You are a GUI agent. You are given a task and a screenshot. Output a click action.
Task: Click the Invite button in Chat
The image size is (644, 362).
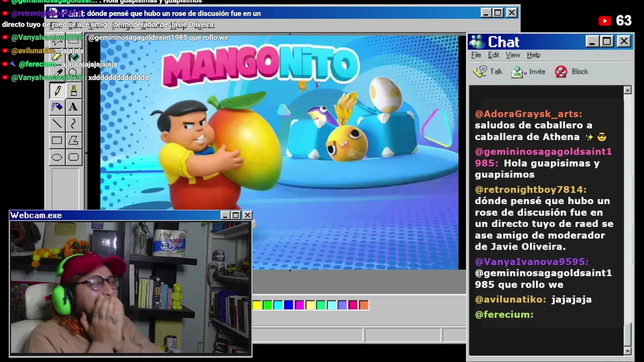pyautogui.click(x=528, y=71)
